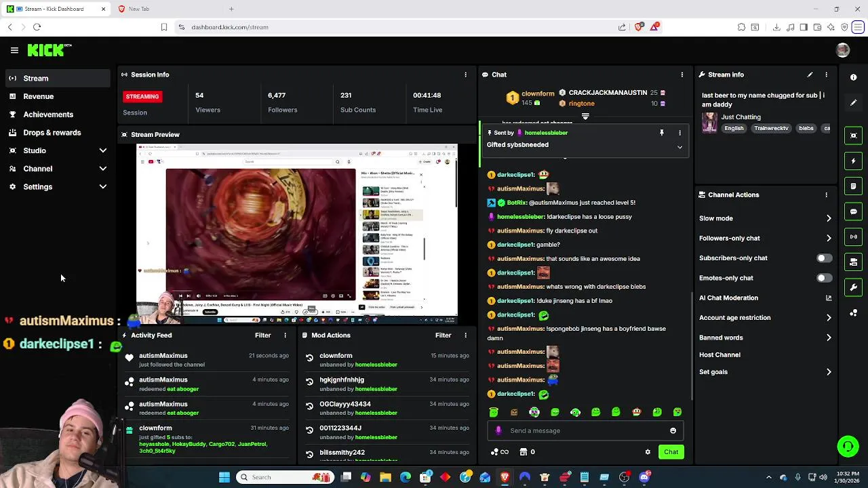Click the Stream Preview video

297,232
